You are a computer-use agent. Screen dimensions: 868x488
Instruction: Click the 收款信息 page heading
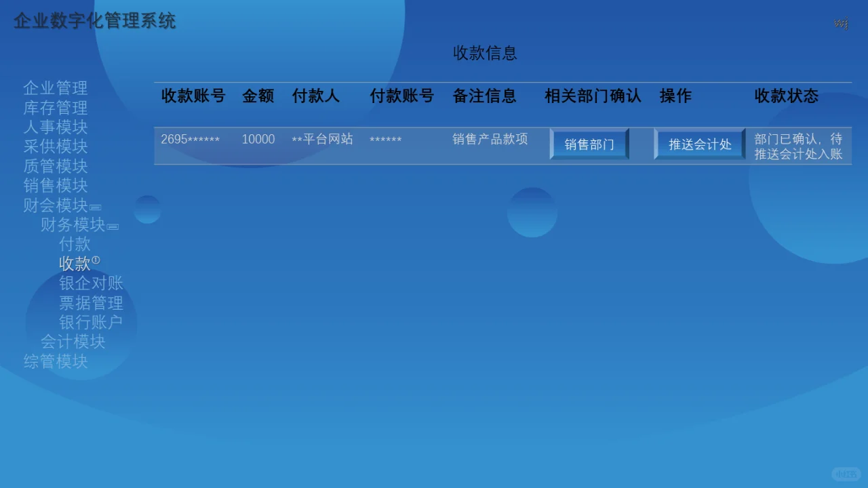(x=485, y=53)
